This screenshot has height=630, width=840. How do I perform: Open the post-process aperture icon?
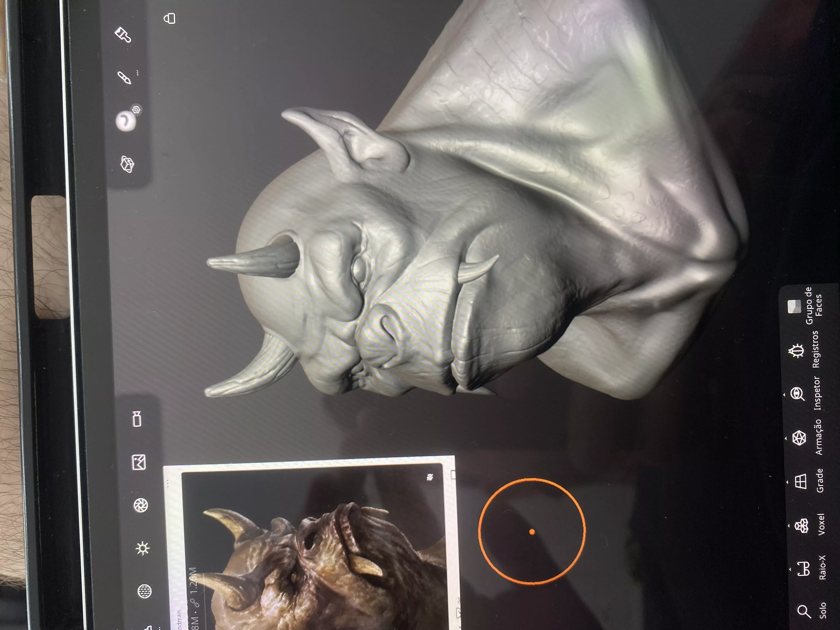(141, 505)
